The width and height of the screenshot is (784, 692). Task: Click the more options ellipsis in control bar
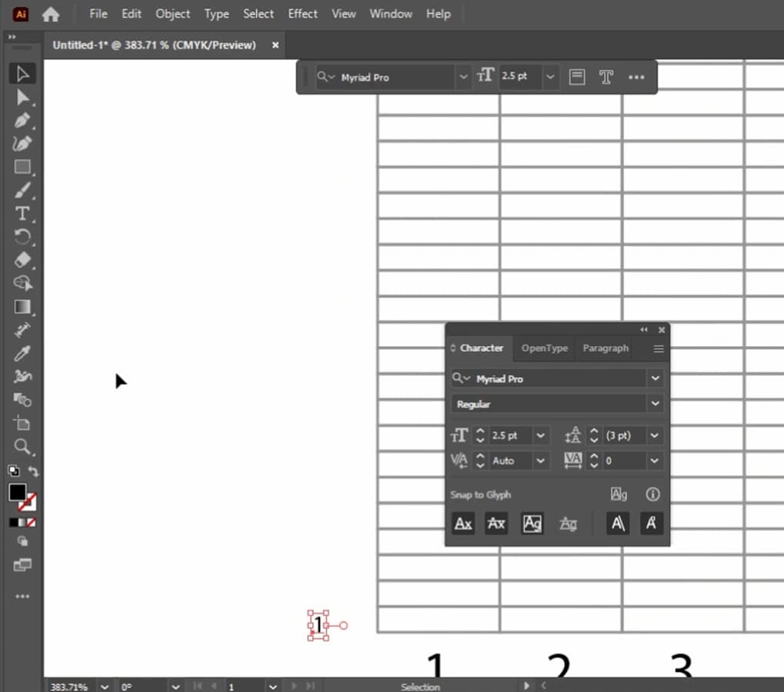pyautogui.click(x=636, y=77)
